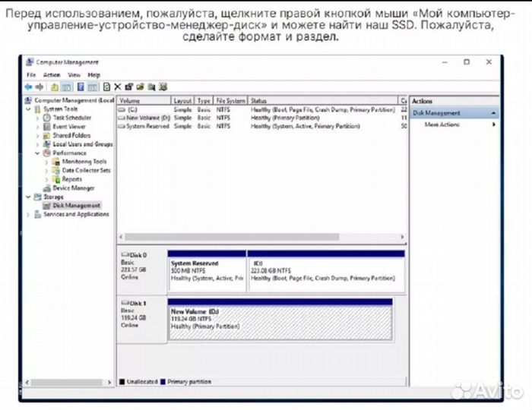Click the Properties toolbar icon after the X
Viewport: 532px width, 410px height.
coord(128,87)
